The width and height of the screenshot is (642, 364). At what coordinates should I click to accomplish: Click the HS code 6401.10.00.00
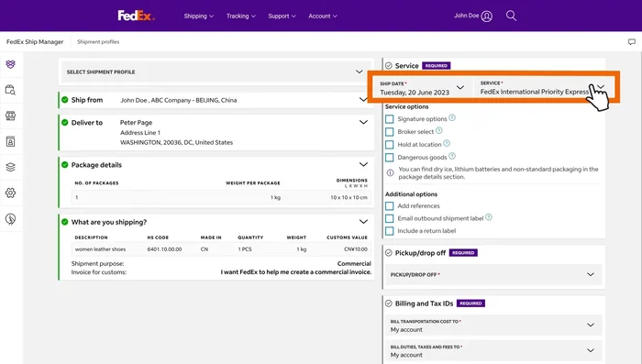[164, 249]
